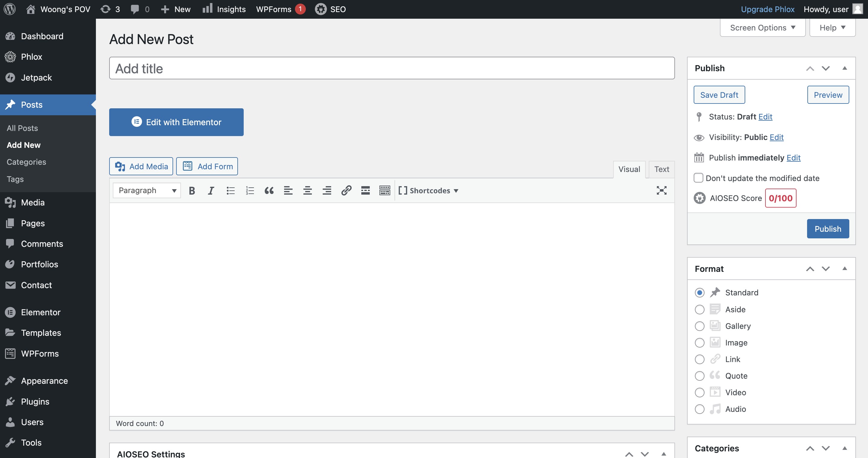Open Screen Options panel
This screenshot has width=868, height=458.
pos(762,28)
